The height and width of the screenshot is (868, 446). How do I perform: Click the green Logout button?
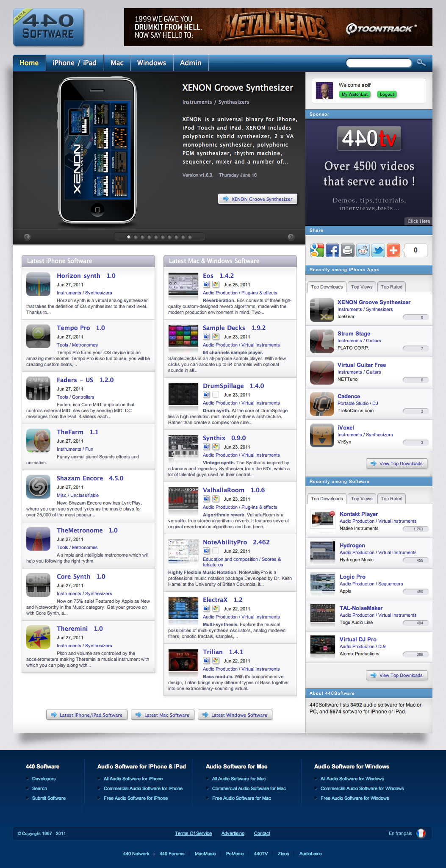[387, 94]
